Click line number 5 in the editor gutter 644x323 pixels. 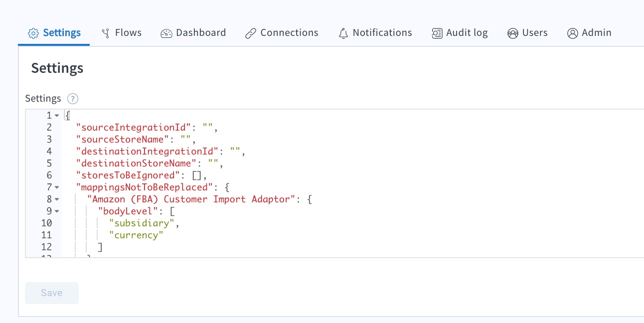[x=49, y=163]
